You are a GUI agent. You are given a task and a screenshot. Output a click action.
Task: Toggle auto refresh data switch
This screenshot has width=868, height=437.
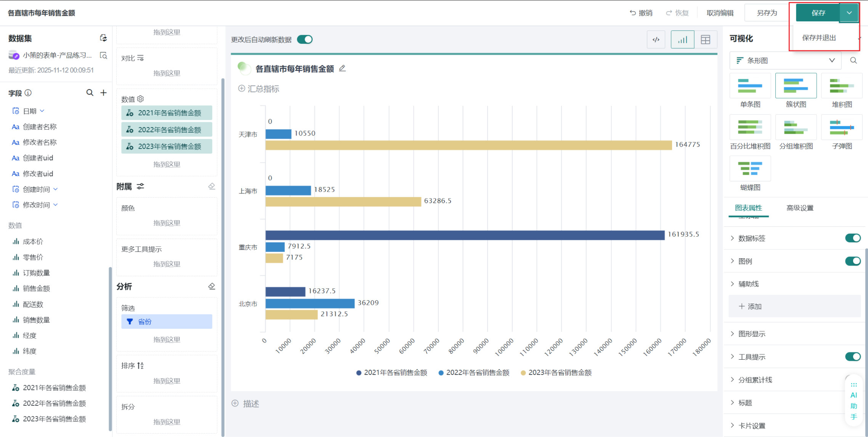[305, 40]
